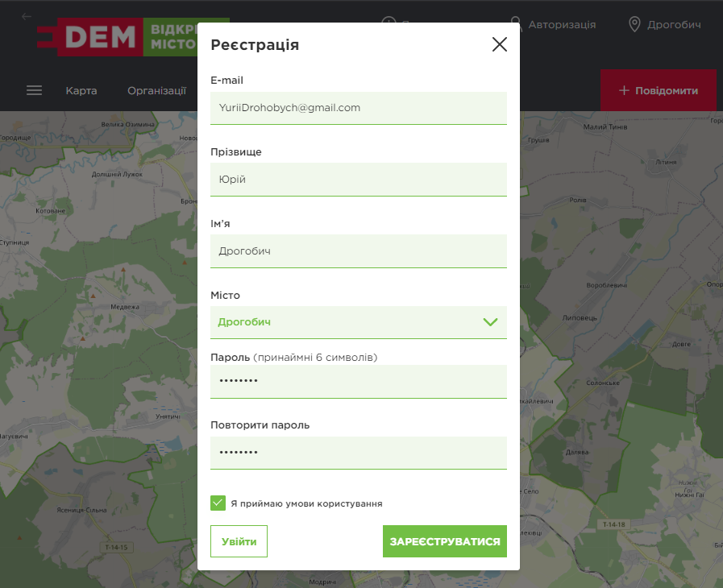Open the hamburger menu icon

[34, 90]
